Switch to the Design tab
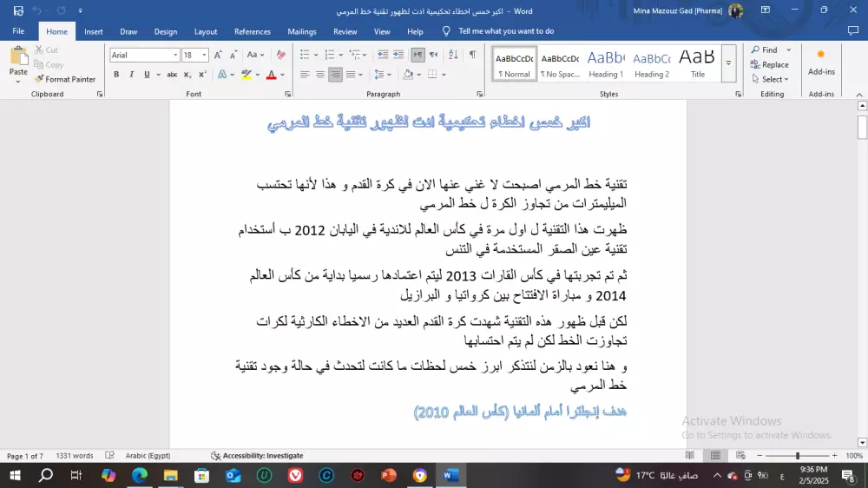 click(x=166, y=31)
